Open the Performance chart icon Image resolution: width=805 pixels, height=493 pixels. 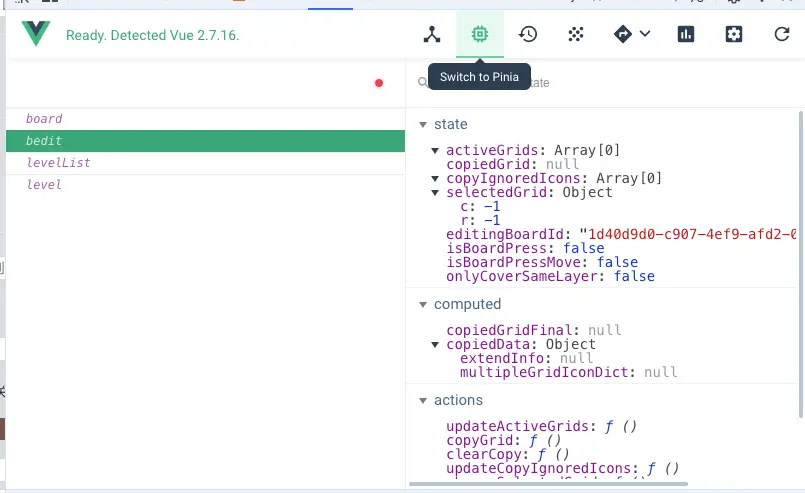pos(686,34)
